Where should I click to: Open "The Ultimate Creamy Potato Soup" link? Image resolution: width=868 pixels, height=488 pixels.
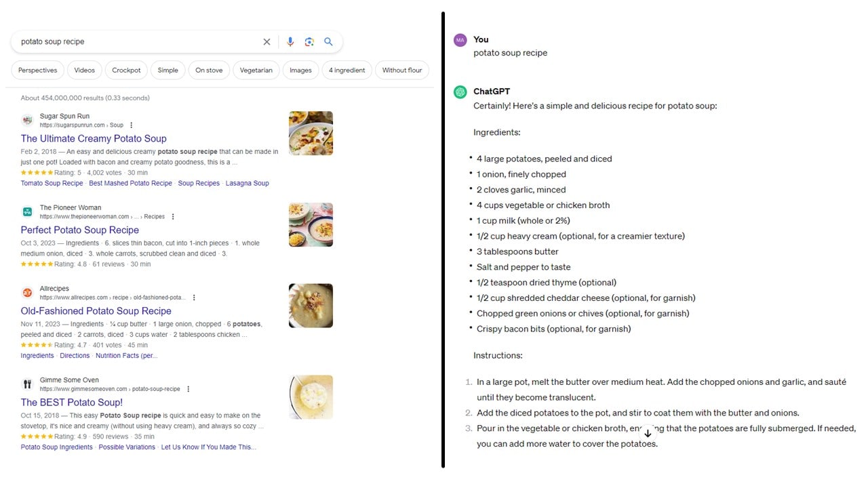pos(94,138)
